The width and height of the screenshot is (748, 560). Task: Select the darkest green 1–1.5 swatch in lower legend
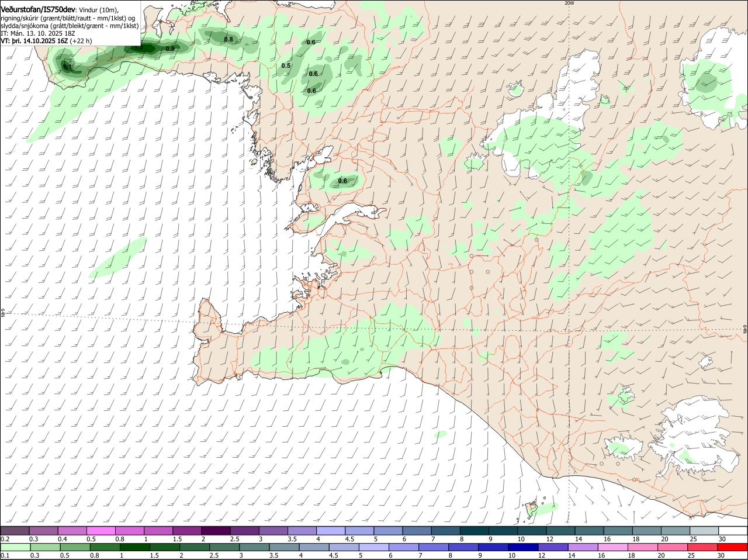134,547
